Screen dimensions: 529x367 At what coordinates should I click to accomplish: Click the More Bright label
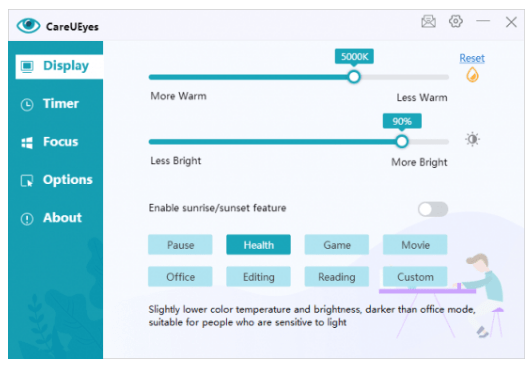pos(419,162)
